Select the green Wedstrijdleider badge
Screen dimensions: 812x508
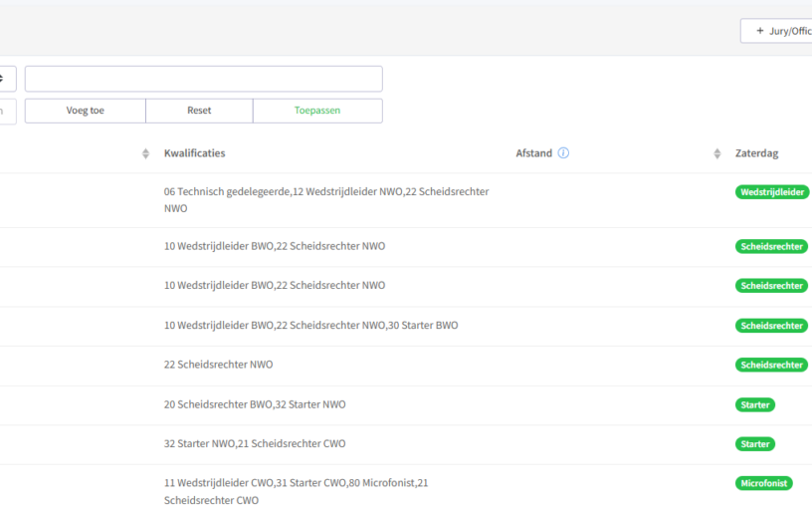click(772, 192)
